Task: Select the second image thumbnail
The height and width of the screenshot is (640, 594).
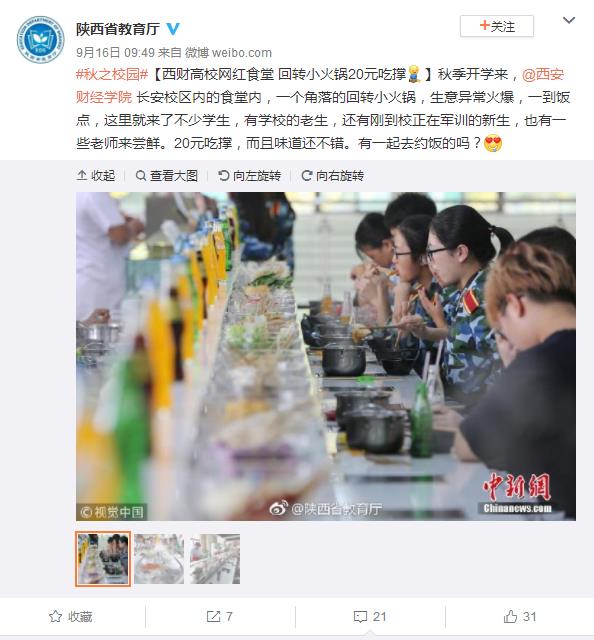Action: (159, 559)
